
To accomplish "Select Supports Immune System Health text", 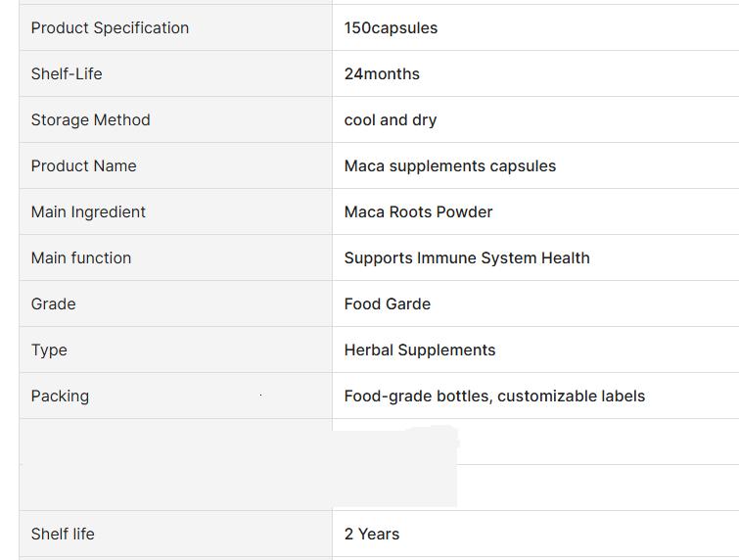I will (467, 257).
